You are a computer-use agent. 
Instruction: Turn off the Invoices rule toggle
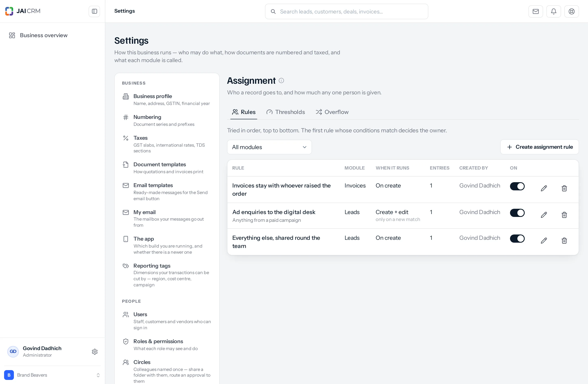click(517, 186)
